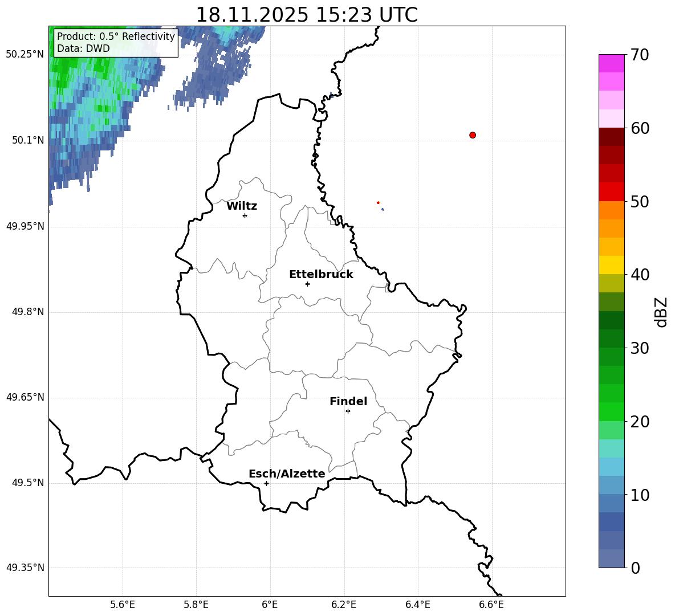675x616 pixels.
Task: Click the 18.11.2025 15:23 UTC title
Action: point(307,15)
